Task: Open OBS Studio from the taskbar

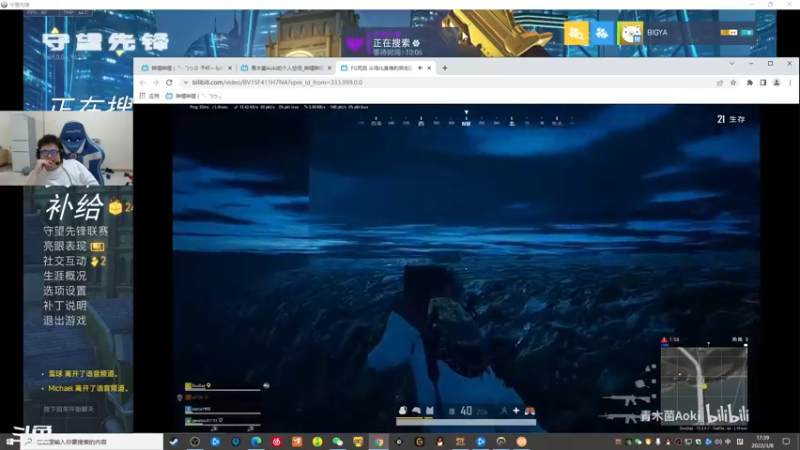Action: click(195, 442)
